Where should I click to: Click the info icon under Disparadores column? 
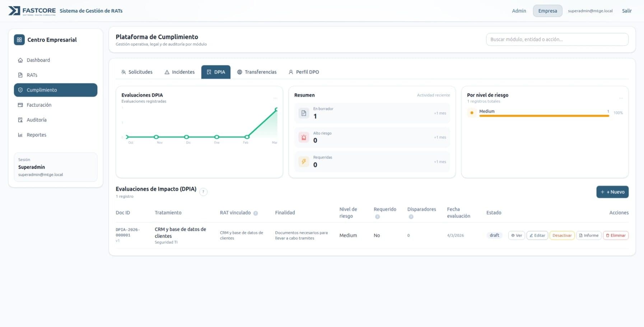pos(411,217)
